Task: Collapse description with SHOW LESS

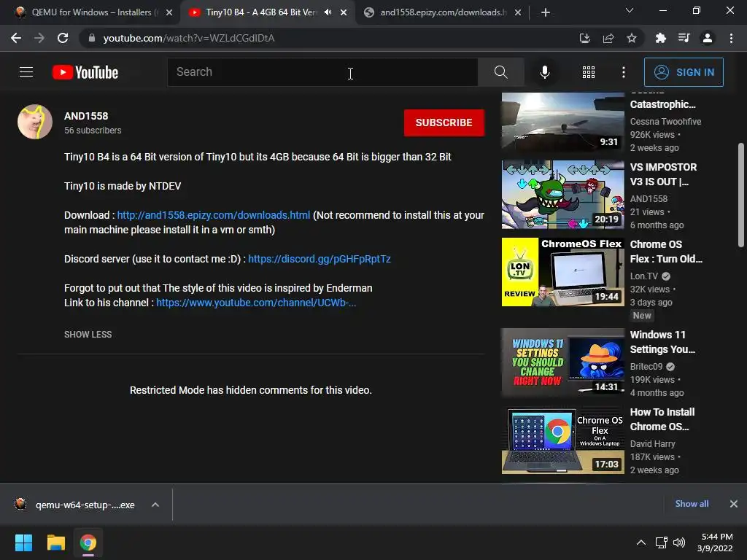Action: pos(88,334)
